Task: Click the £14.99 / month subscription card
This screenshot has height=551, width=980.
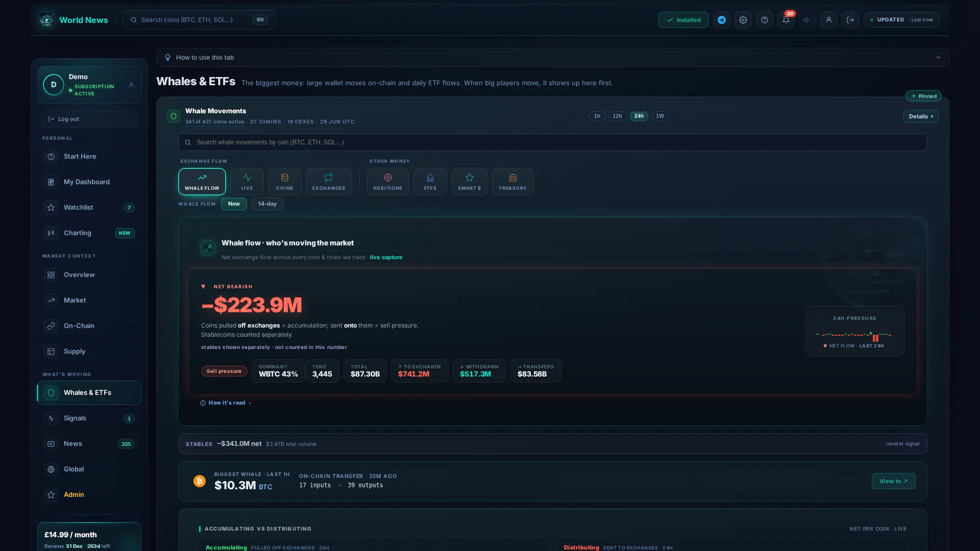Action: (x=89, y=537)
